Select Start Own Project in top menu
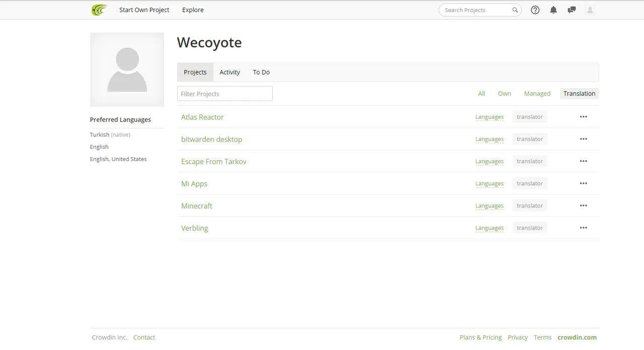This screenshot has height=350, width=644. [x=144, y=10]
